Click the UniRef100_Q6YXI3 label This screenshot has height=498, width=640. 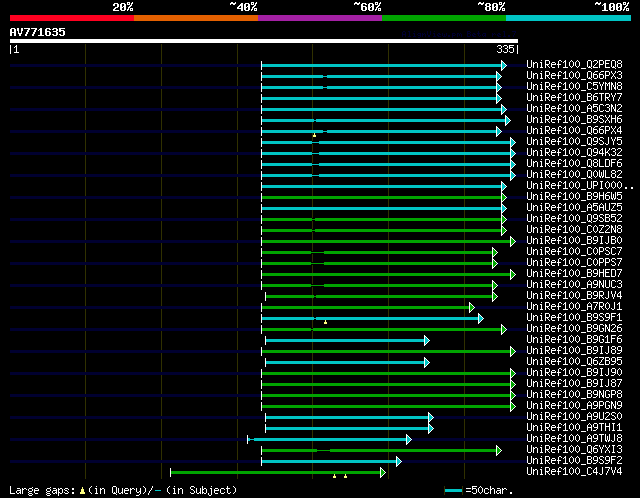574,450
